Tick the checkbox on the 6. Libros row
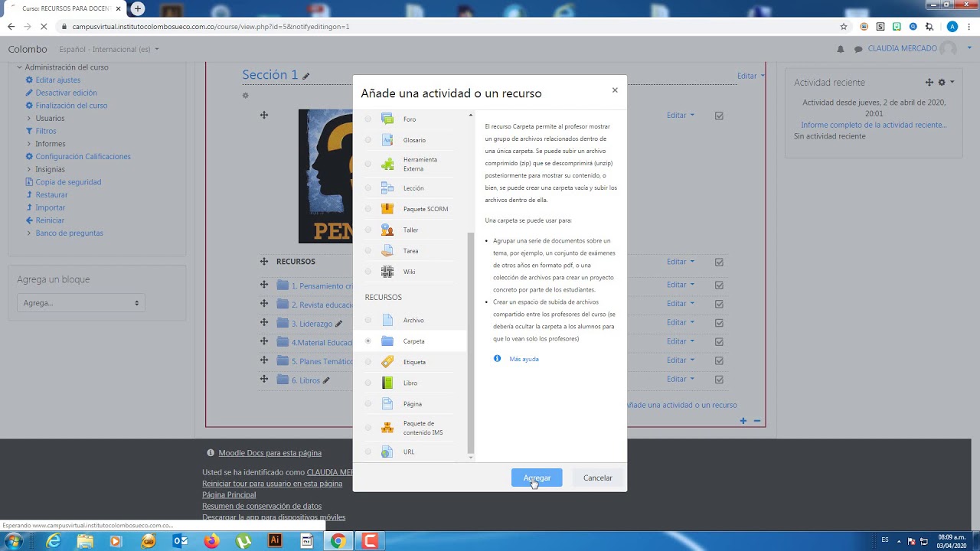This screenshot has width=980, height=551. tap(719, 379)
